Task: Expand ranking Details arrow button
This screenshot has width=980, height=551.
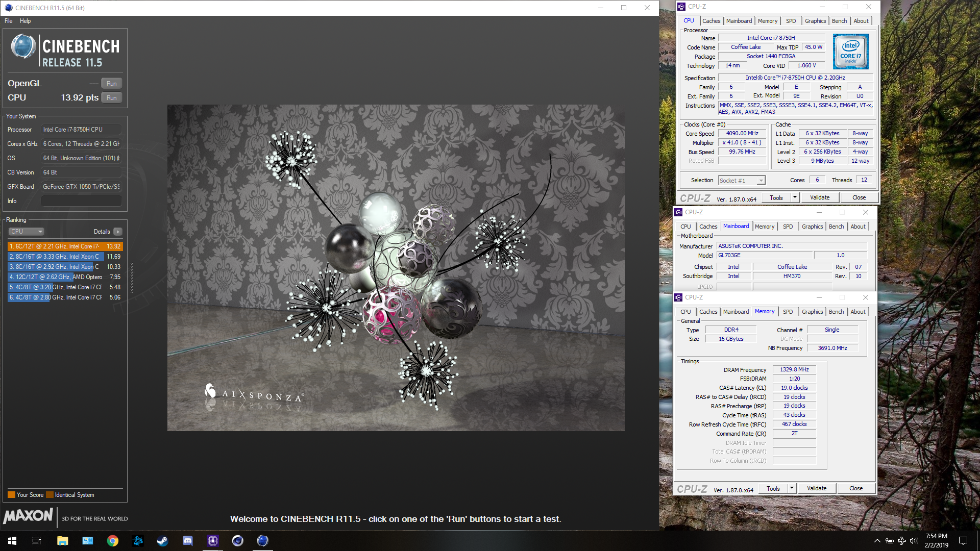Action: (x=118, y=232)
